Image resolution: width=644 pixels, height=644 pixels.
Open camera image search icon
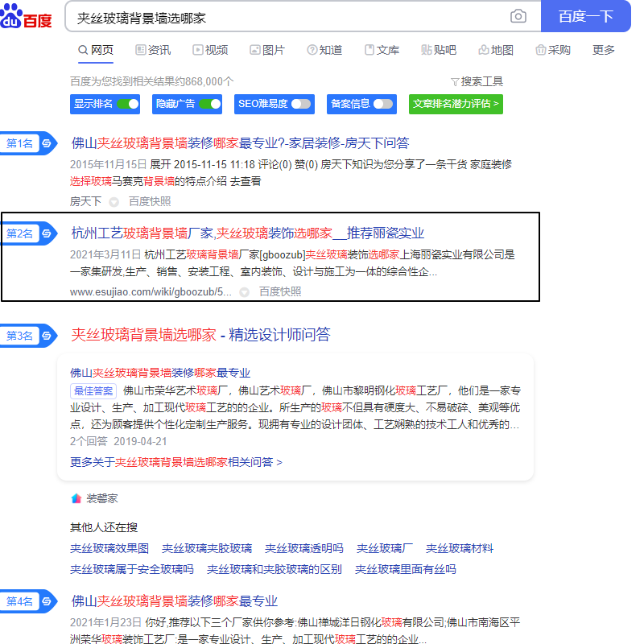pyautogui.click(x=518, y=16)
